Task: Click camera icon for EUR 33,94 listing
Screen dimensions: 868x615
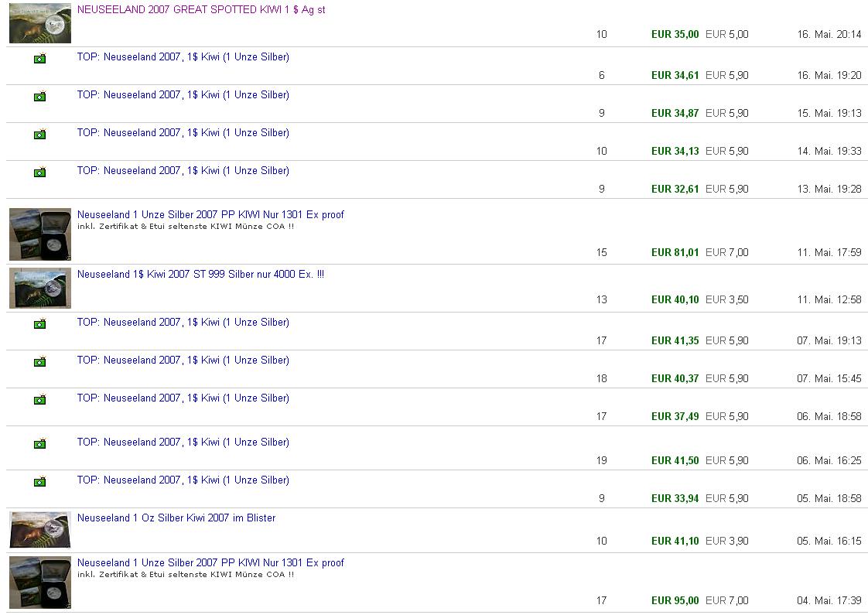Action: point(39,482)
